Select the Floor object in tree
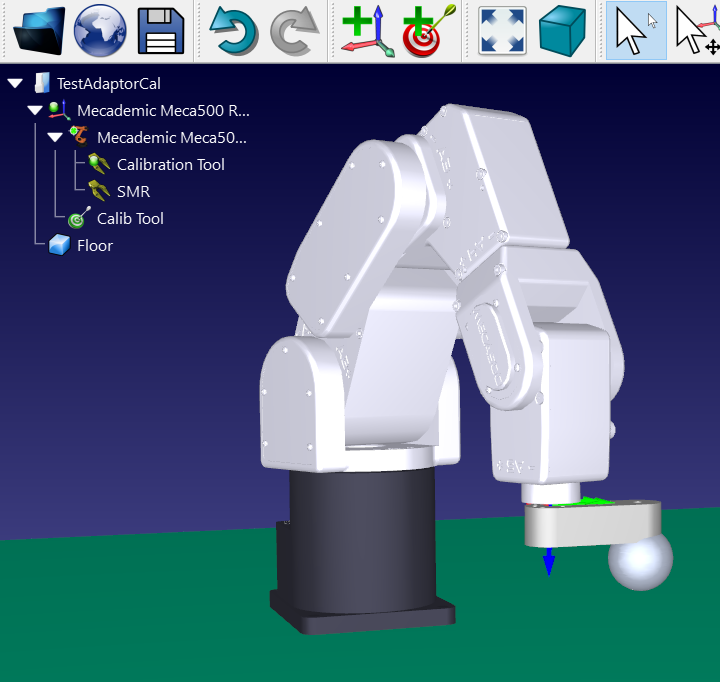Image resolution: width=720 pixels, height=682 pixels. [94, 246]
